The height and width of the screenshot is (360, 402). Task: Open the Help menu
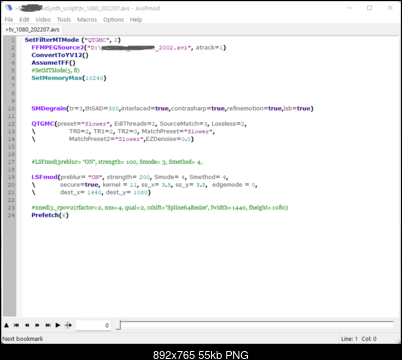pyautogui.click(x=136, y=20)
